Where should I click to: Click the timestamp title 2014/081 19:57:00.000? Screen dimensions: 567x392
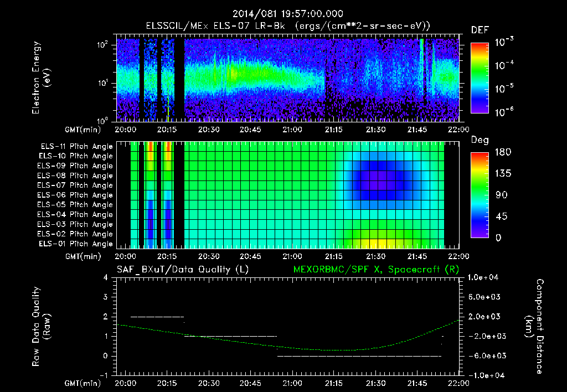[x=287, y=14]
